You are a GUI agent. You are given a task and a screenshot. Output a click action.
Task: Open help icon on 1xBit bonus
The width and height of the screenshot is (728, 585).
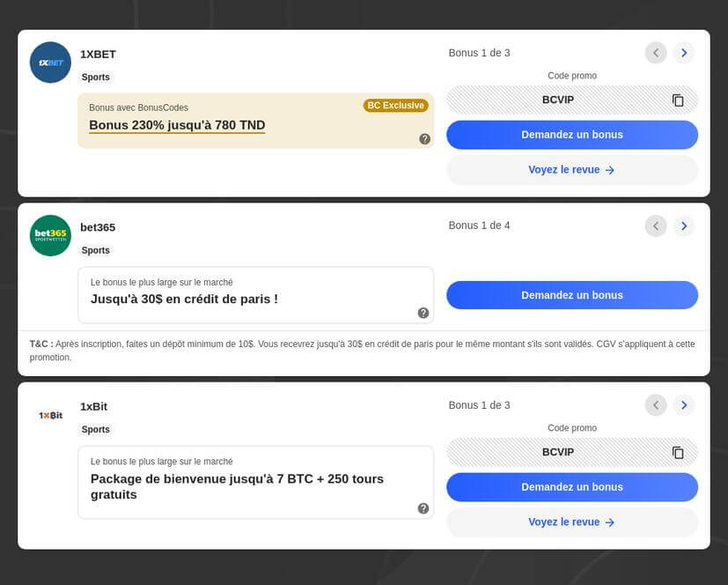coord(423,508)
